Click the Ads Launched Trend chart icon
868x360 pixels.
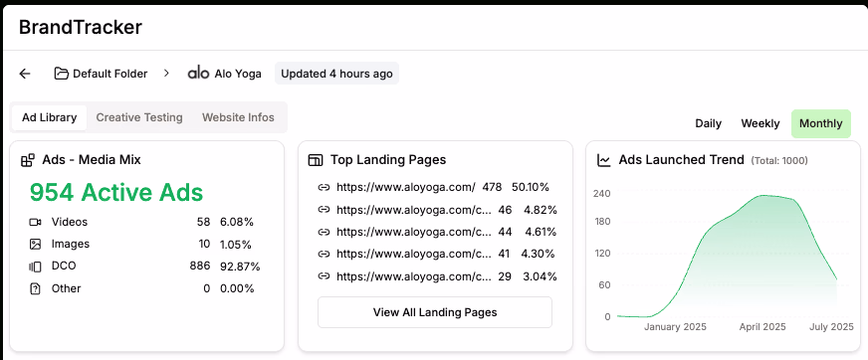coord(604,160)
